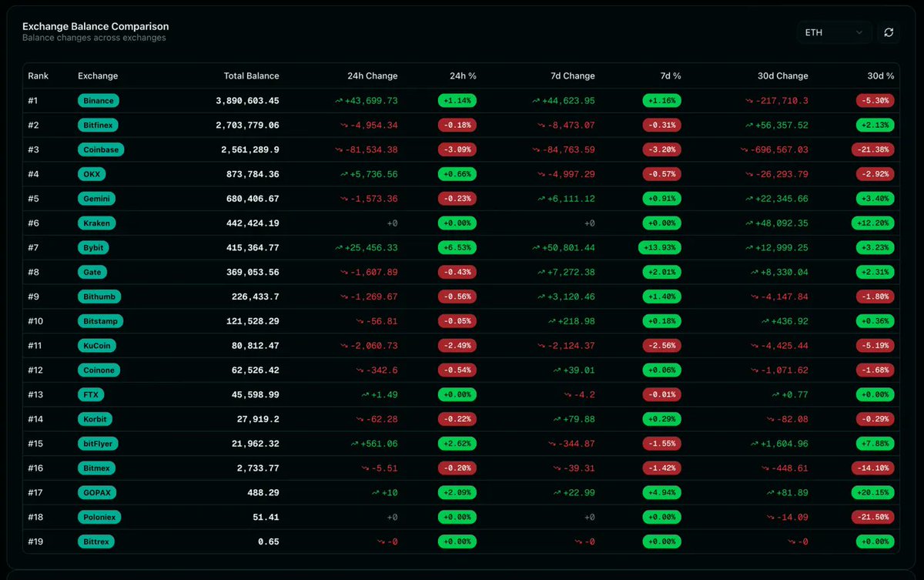Select the Coinone exchange badge

point(99,370)
